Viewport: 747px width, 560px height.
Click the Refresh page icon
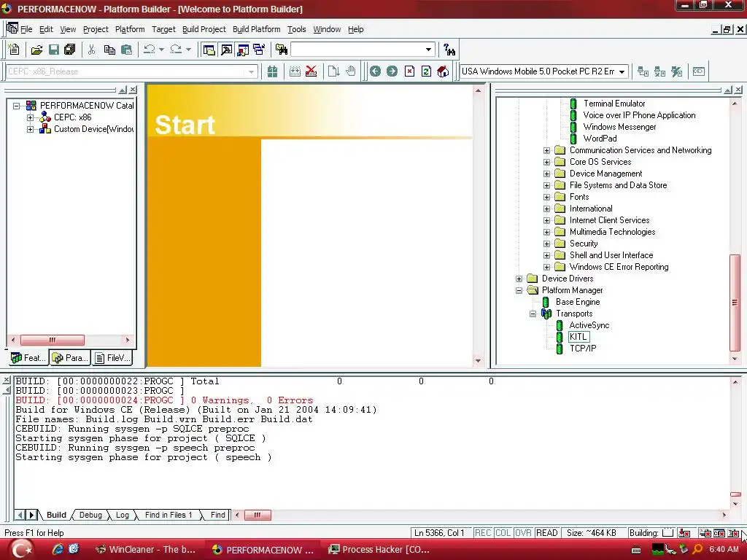(x=426, y=71)
